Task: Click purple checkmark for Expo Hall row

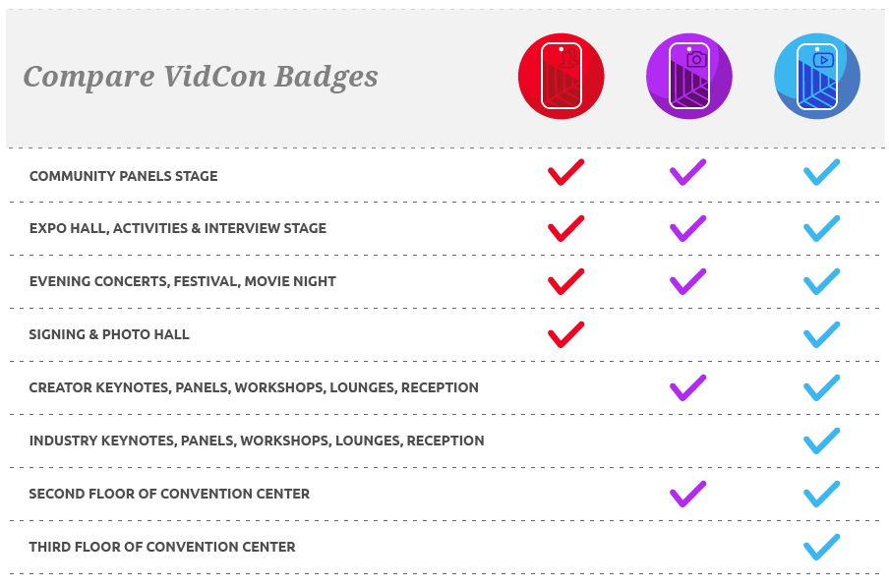Action: pyautogui.click(x=688, y=228)
